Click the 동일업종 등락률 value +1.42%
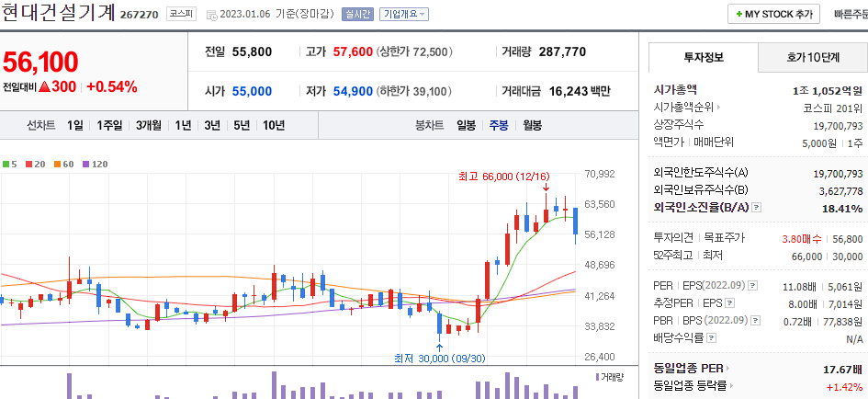This screenshot has width=868, height=399. point(844,386)
